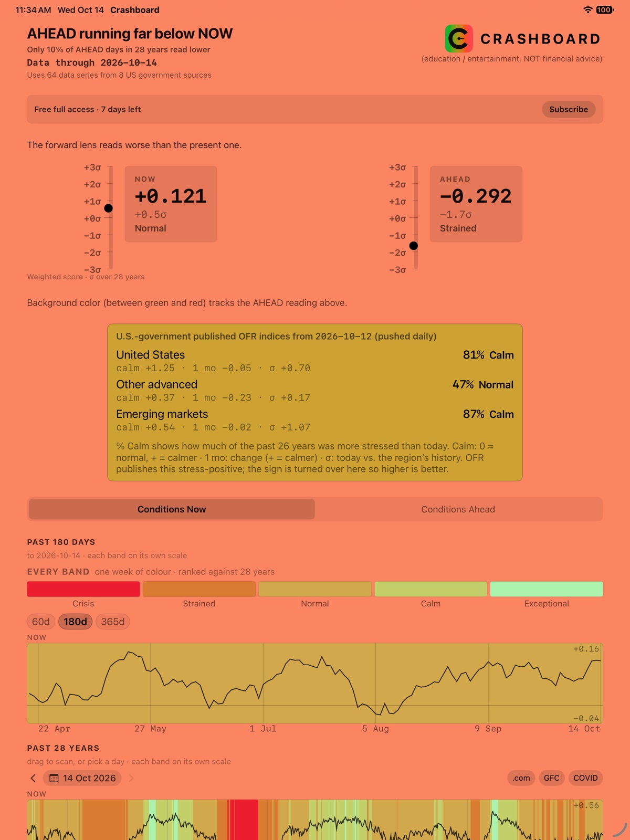Click the 'EVERY BAND' label
This screenshot has height=840, width=630.
point(58,572)
